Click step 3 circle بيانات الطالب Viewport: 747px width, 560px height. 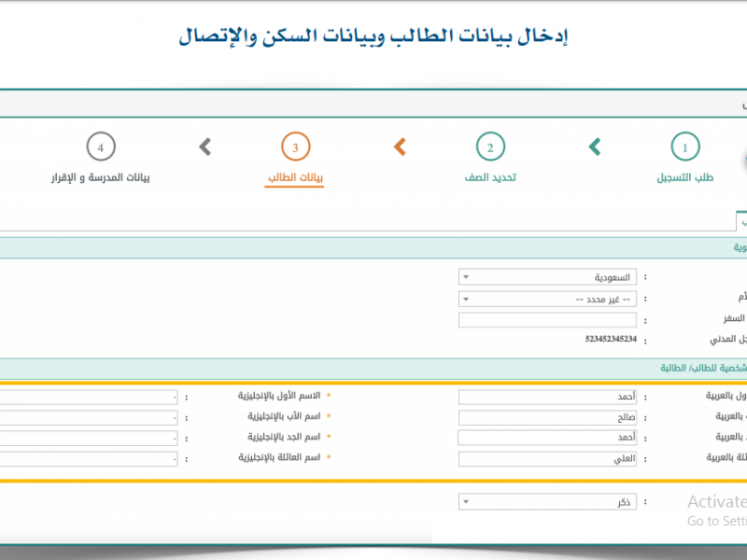[295, 147]
